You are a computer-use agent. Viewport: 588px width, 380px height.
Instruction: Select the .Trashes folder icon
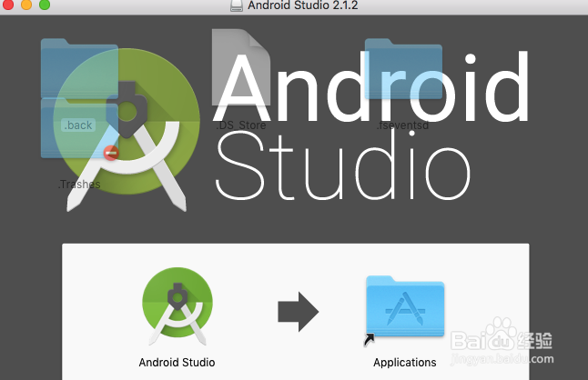[79, 128]
